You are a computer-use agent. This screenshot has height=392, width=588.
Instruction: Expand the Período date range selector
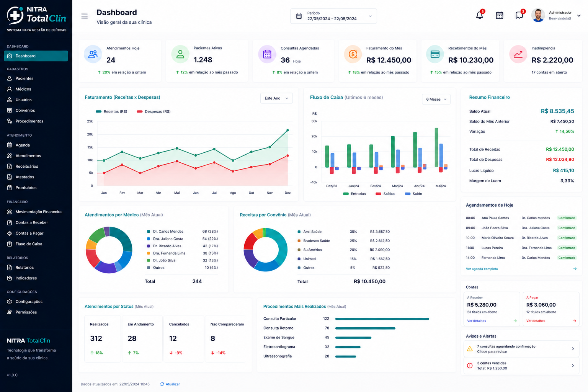(333, 16)
